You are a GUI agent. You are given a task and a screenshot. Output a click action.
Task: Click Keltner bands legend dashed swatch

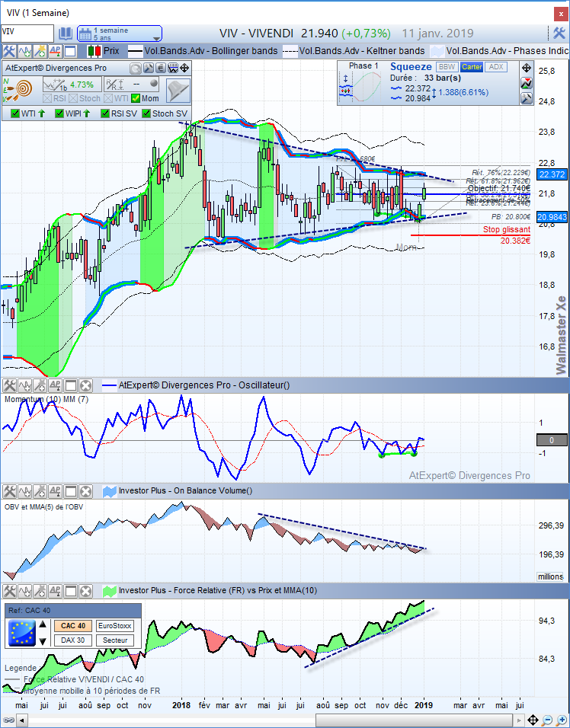pos(290,51)
